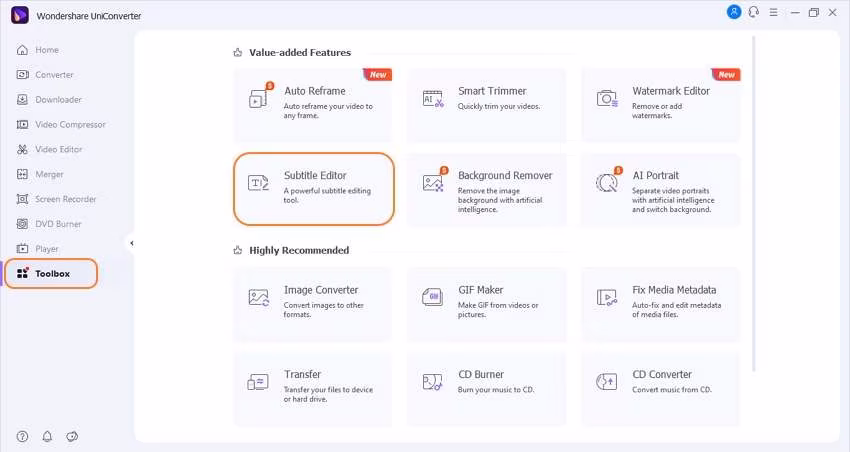Open the AI Portrait feature
The height and width of the screenshot is (452, 850).
click(x=661, y=188)
